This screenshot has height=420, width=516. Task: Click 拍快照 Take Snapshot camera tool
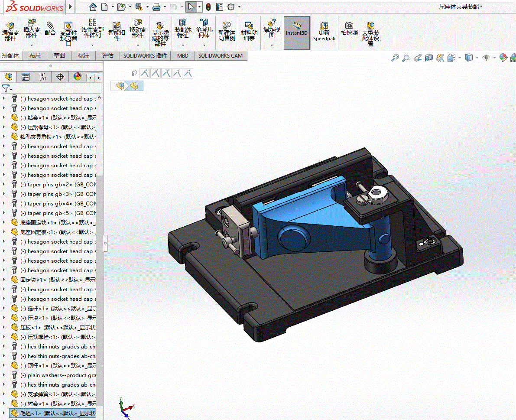click(349, 29)
